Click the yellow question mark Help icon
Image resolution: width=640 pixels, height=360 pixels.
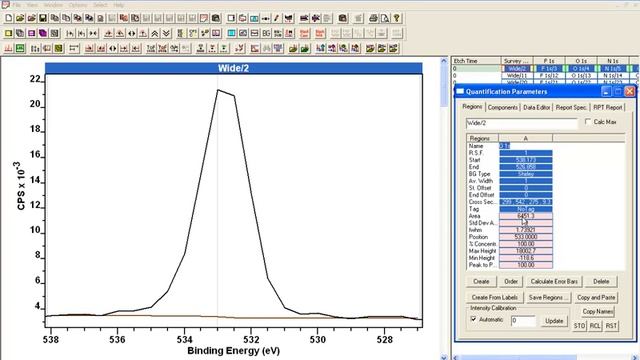click(x=396, y=18)
